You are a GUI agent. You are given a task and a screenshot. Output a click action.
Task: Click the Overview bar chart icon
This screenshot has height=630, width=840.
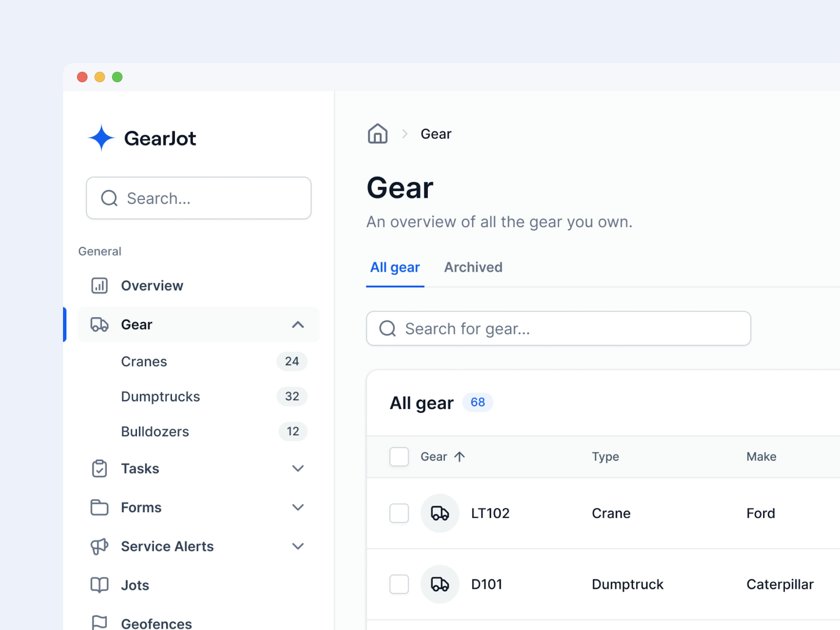point(100,285)
